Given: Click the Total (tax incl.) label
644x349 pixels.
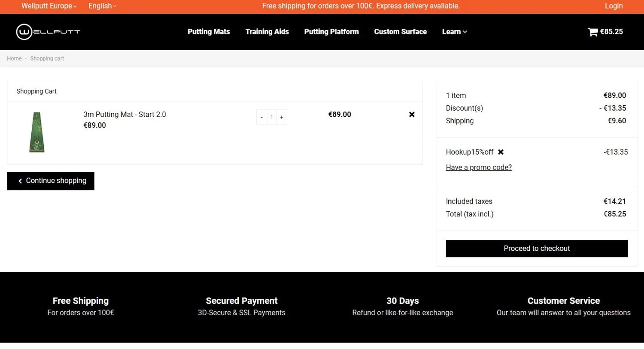Looking at the screenshot, I should pos(470,214).
